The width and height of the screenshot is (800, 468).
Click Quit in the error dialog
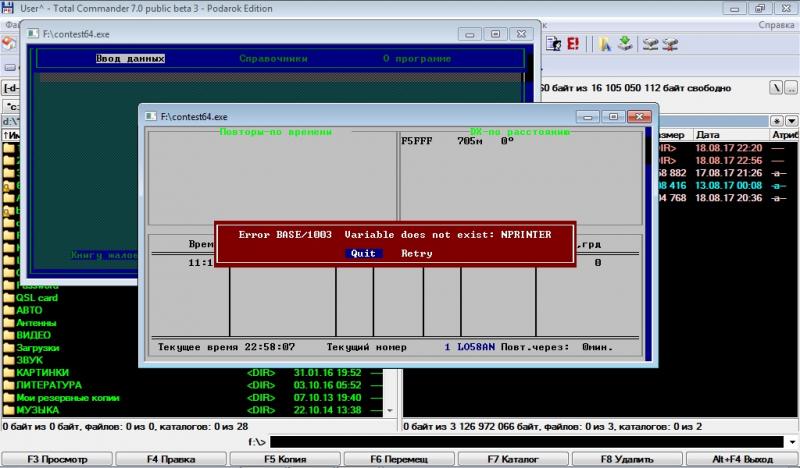coord(363,253)
